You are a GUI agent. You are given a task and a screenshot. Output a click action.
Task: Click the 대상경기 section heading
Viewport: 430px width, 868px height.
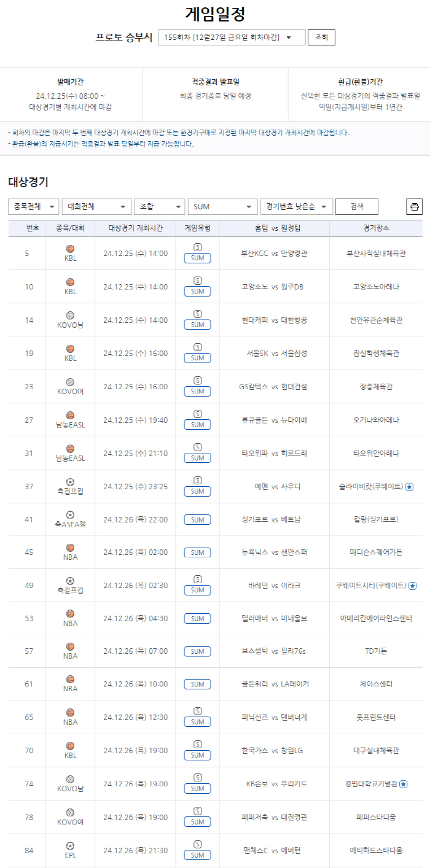click(x=28, y=182)
